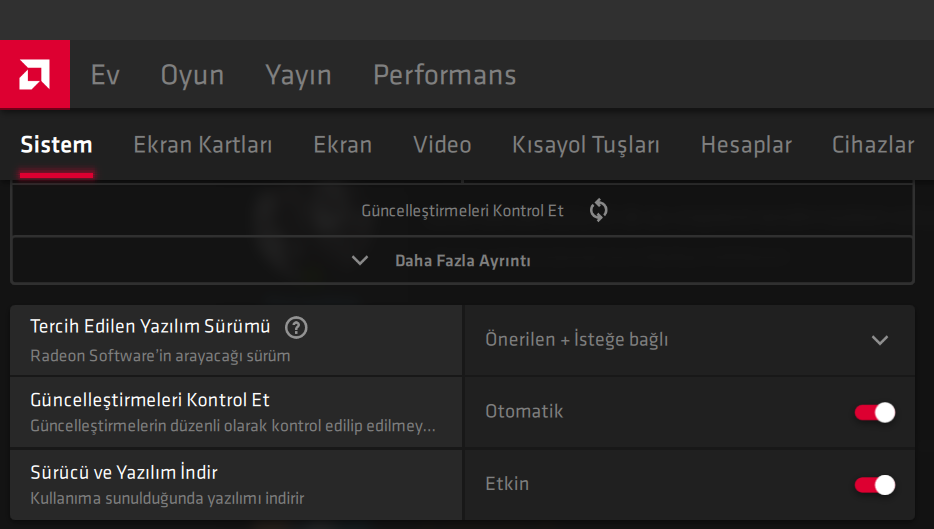
Task: Click the chevron arrow on the version dropdown
Action: point(880,340)
